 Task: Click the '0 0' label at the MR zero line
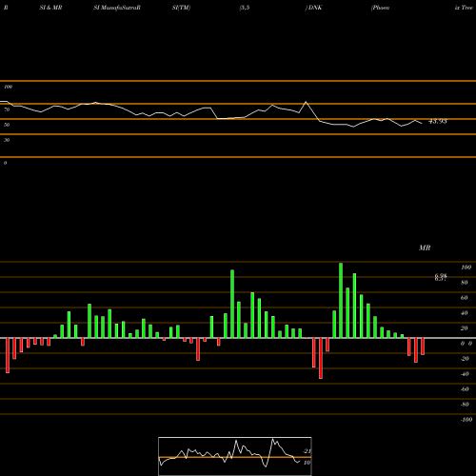(466, 344)
